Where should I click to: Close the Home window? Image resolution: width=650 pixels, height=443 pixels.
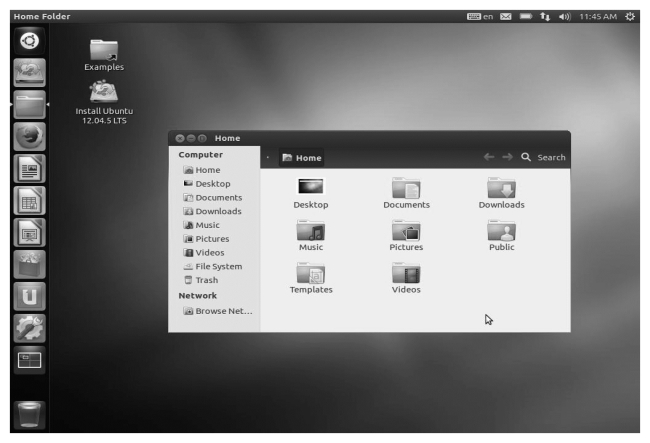[180, 138]
